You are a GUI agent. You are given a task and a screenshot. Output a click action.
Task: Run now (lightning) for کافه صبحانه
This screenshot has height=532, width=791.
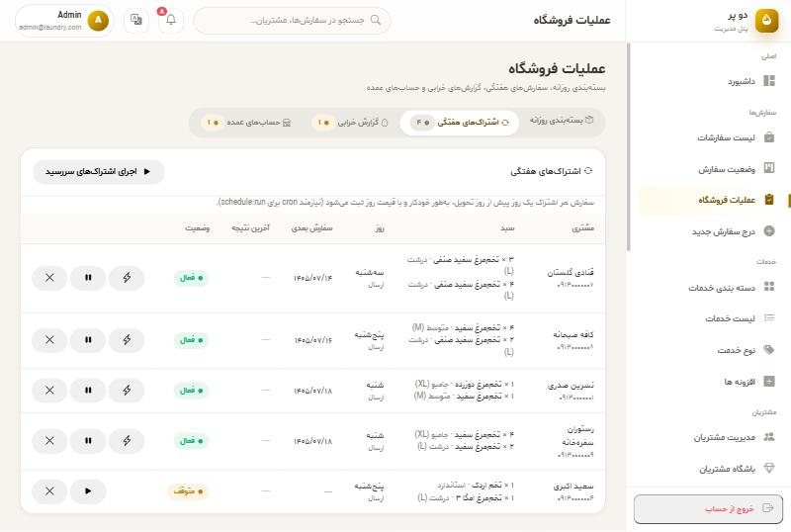point(127,340)
